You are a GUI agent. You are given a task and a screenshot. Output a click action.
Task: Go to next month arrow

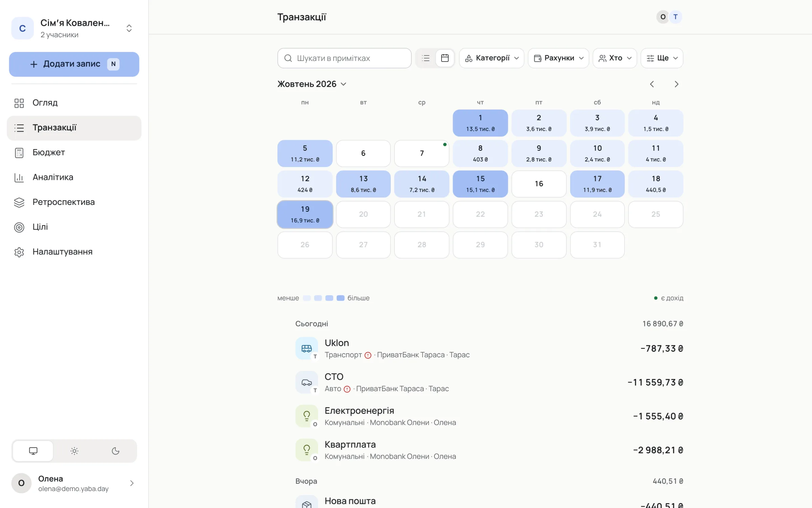click(x=676, y=84)
